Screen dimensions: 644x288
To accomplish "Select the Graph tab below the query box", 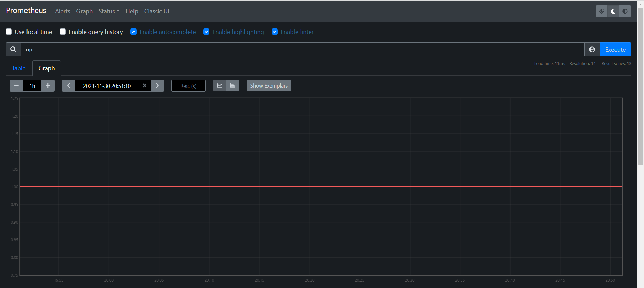I will click(47, 68).
